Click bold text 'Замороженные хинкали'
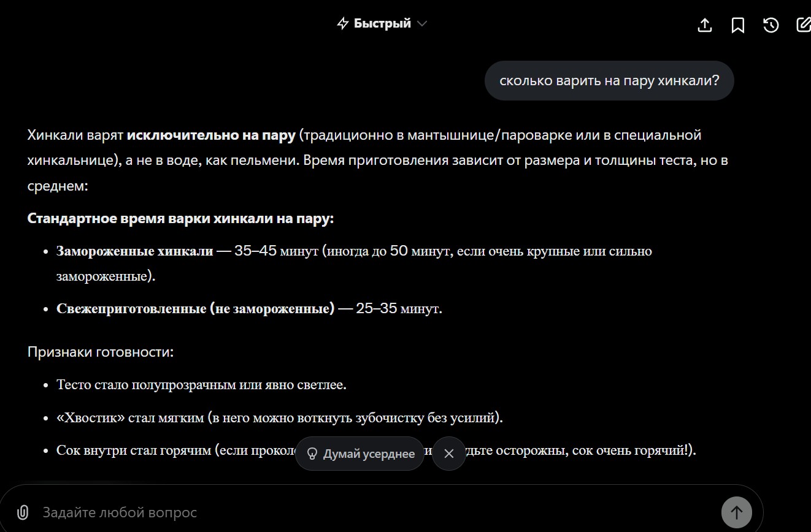The width and height of the screenshot is (811, 532). (135, 251)
